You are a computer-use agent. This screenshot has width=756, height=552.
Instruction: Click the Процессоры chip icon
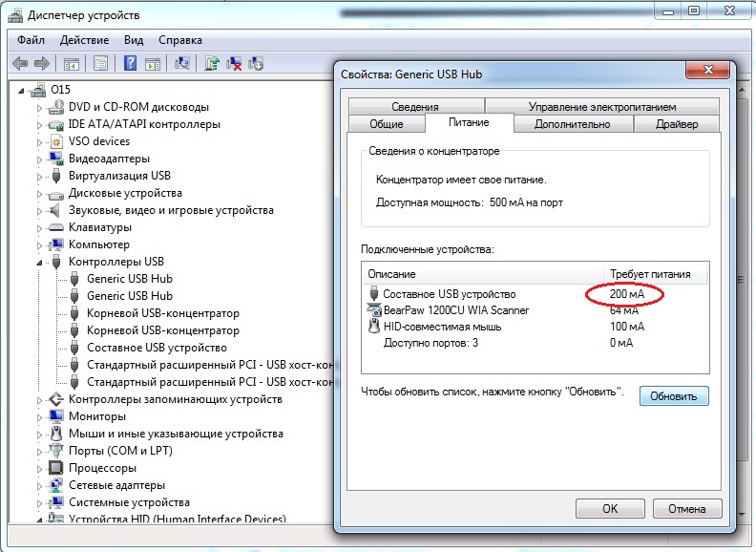[x=56, y=468]
